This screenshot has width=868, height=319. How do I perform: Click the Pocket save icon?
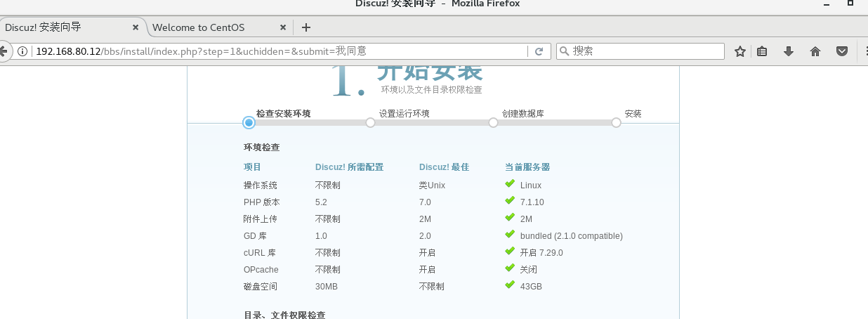coord(841,51)
